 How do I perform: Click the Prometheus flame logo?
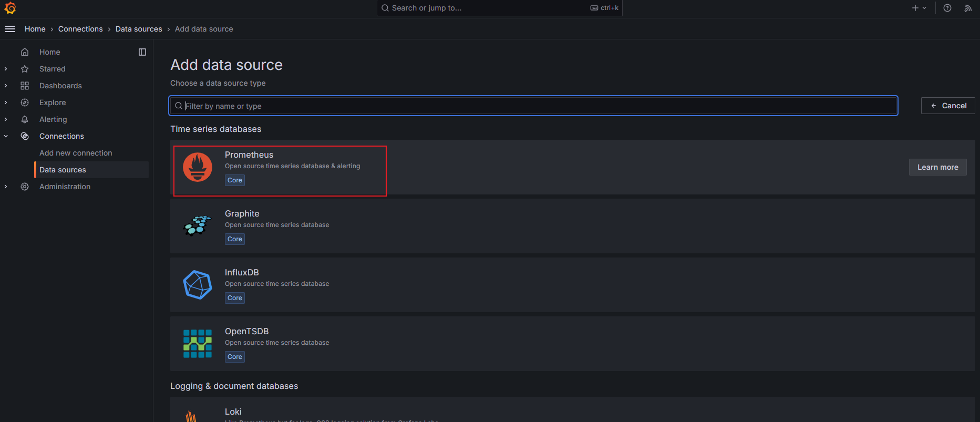point(198,167)
